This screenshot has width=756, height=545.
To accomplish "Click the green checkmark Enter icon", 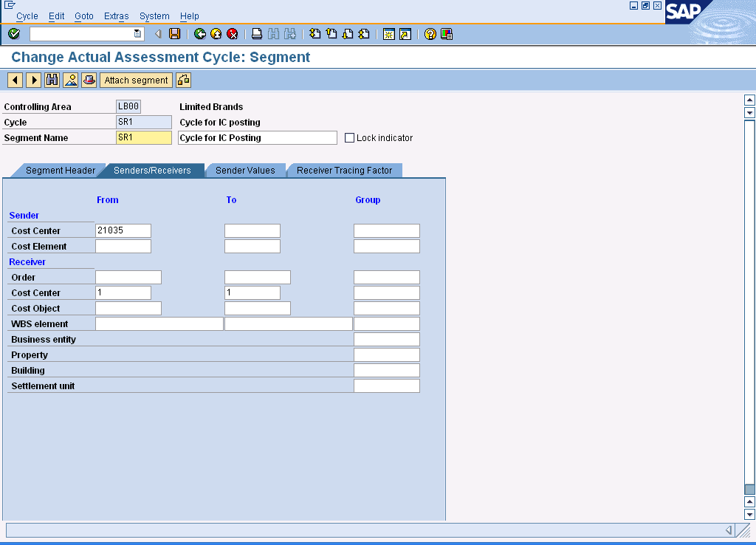I will [x=14, y=34].
